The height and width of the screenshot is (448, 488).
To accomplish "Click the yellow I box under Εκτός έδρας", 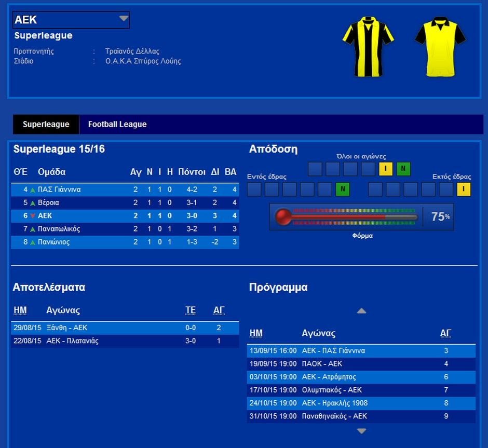I will 464,189.
